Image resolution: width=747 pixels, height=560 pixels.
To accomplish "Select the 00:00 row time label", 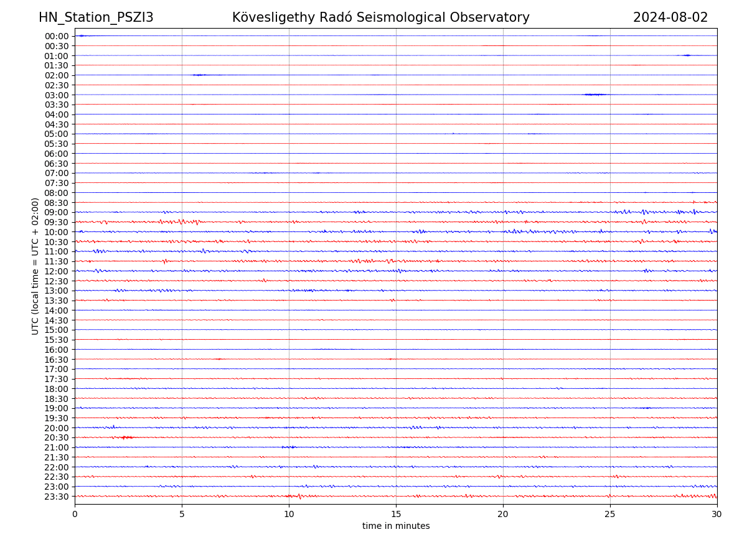I will [56, 36].
